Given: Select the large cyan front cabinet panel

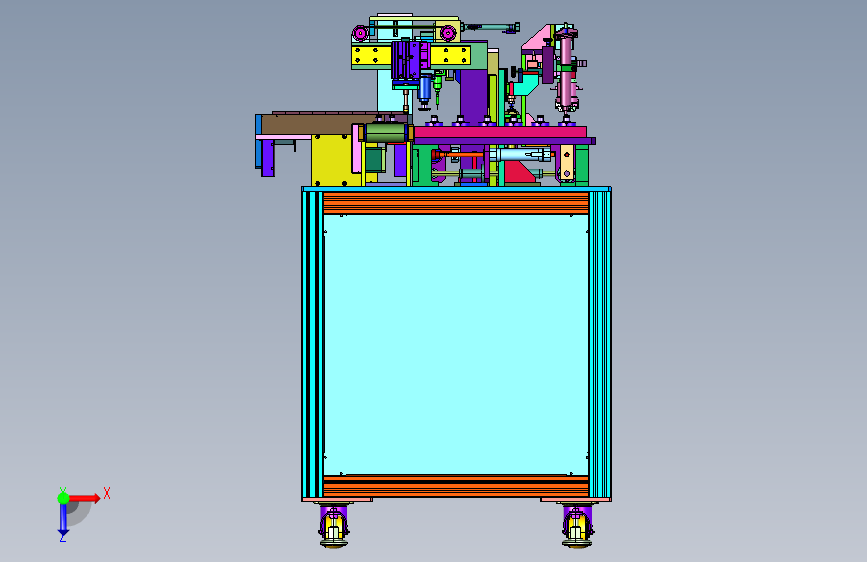Looking at the screenshot, I should coord(456,345).
